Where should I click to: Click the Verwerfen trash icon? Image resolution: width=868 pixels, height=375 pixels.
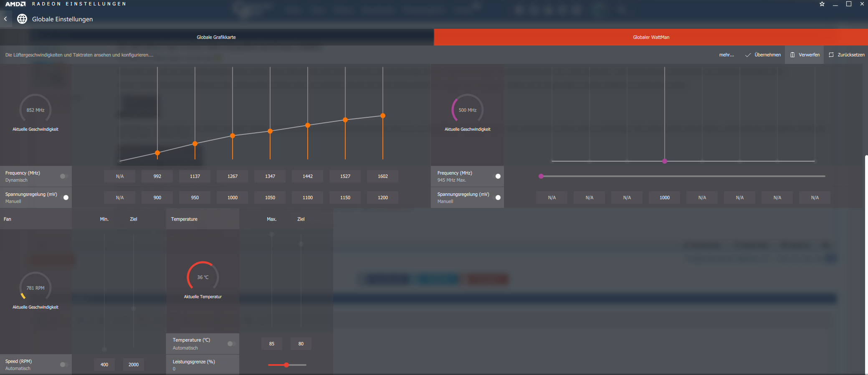(792, 55)
